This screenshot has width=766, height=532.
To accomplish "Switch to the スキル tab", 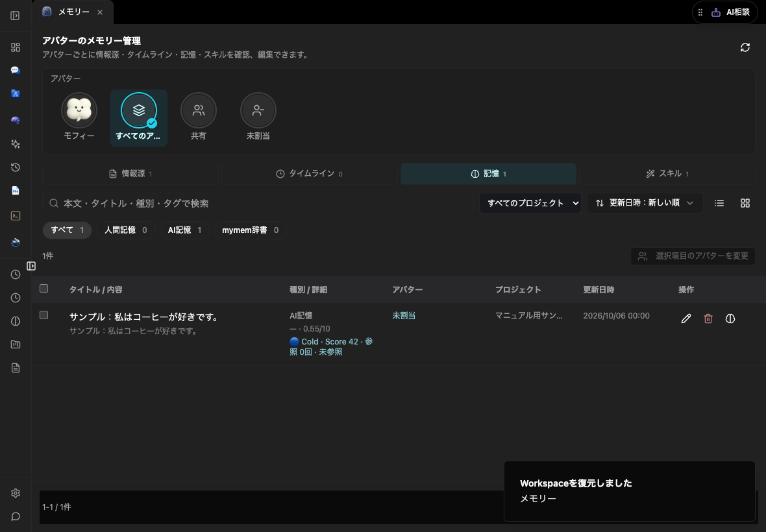I will pyautogui.click(x=667, y=174).
